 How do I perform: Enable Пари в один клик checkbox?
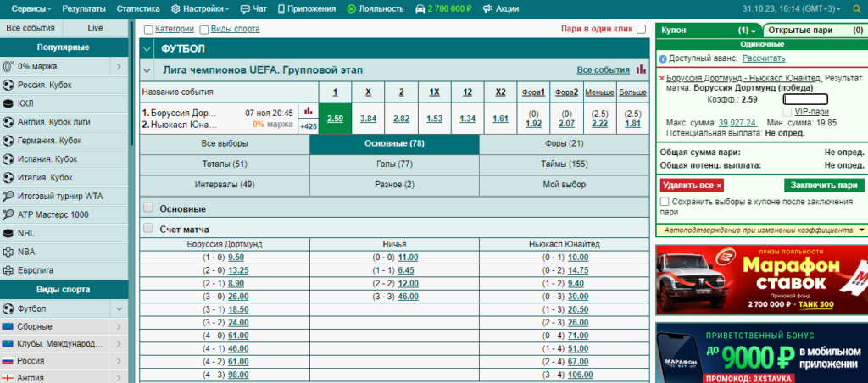pos(641,30)
